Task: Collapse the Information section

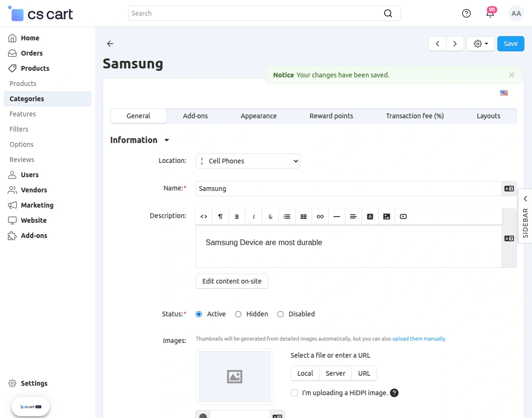Action: coord(166,140)
